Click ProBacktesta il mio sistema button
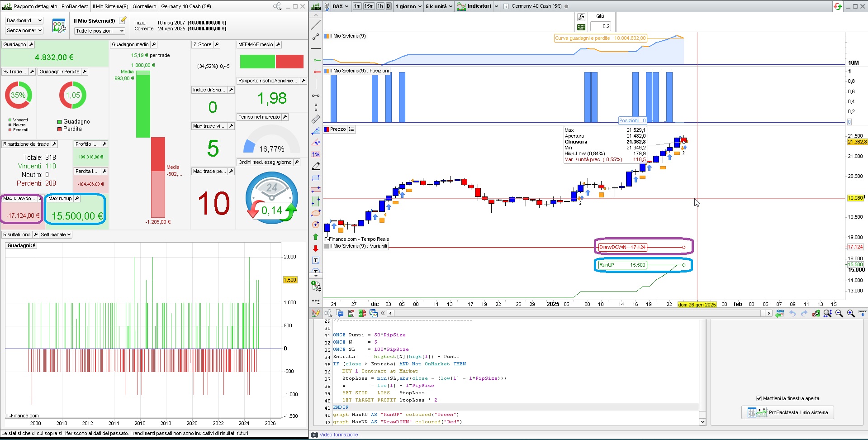This screenshot has width=868, height=440. pyautogui.click(x=787, y=412)
